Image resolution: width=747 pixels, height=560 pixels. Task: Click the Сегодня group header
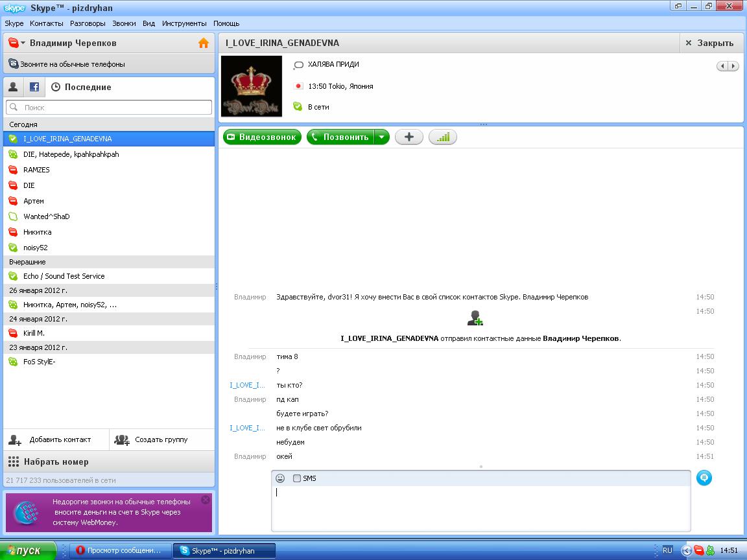tap(109, 124)
